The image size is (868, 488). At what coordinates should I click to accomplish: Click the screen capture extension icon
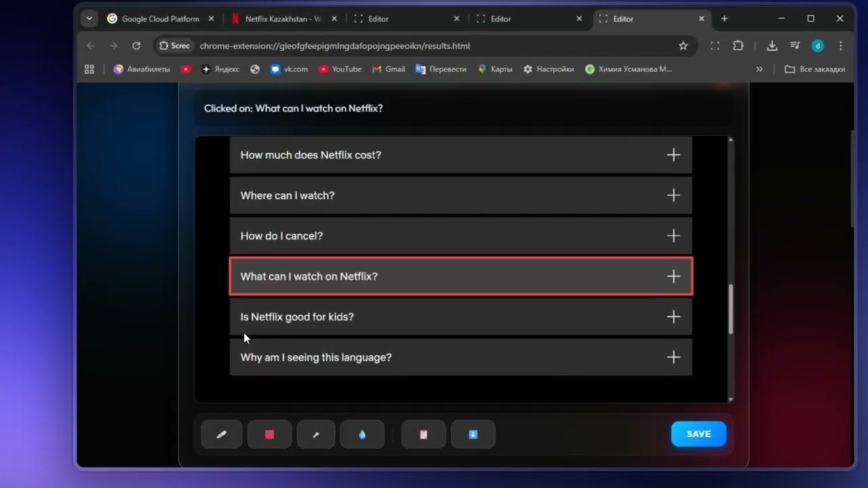(x=715, y=46)
